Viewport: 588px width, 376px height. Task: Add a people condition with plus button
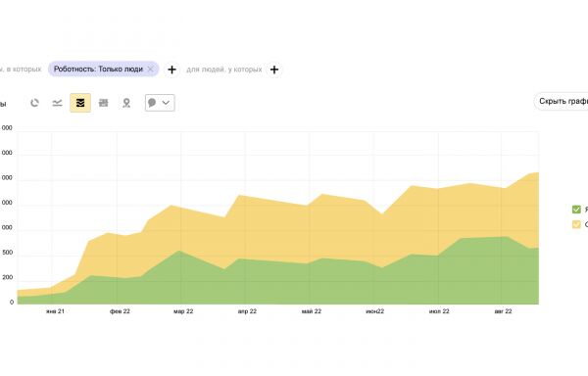coord(274,70)
